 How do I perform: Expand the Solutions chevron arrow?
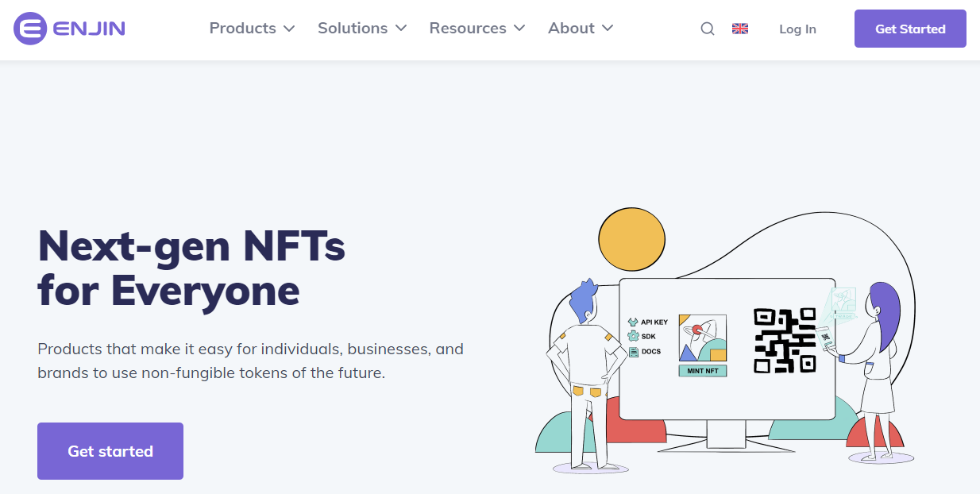[401, 29]
